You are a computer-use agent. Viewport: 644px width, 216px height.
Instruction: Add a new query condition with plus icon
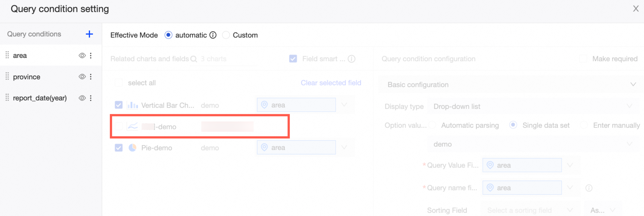click(89, 34)
